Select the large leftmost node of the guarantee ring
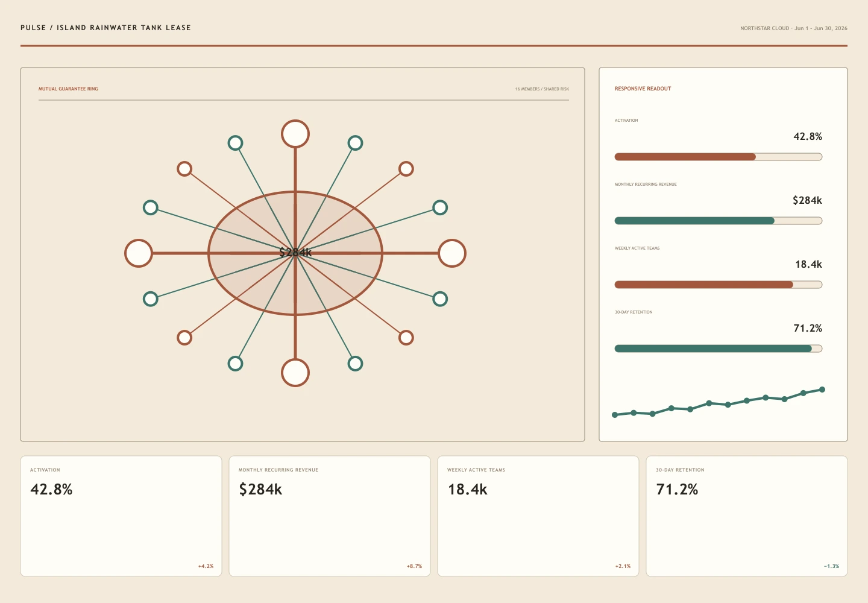The image size is (868, 603). [139, 253]
